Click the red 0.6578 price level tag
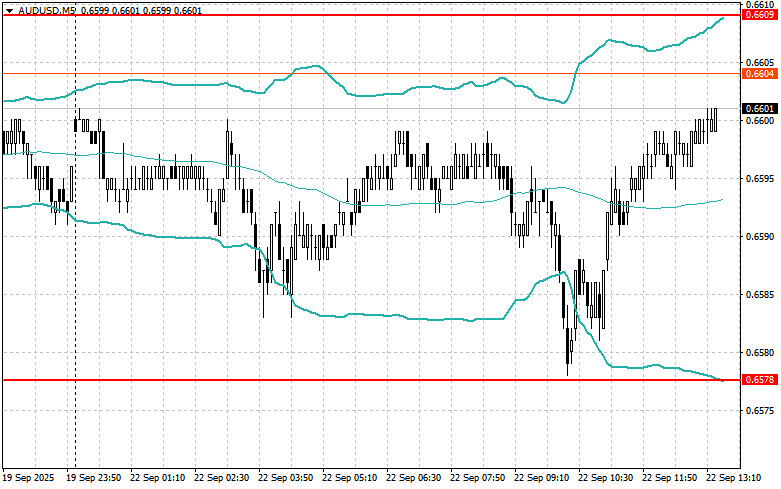The height and width of the screenshot is (489, 781). click(760, 380)
